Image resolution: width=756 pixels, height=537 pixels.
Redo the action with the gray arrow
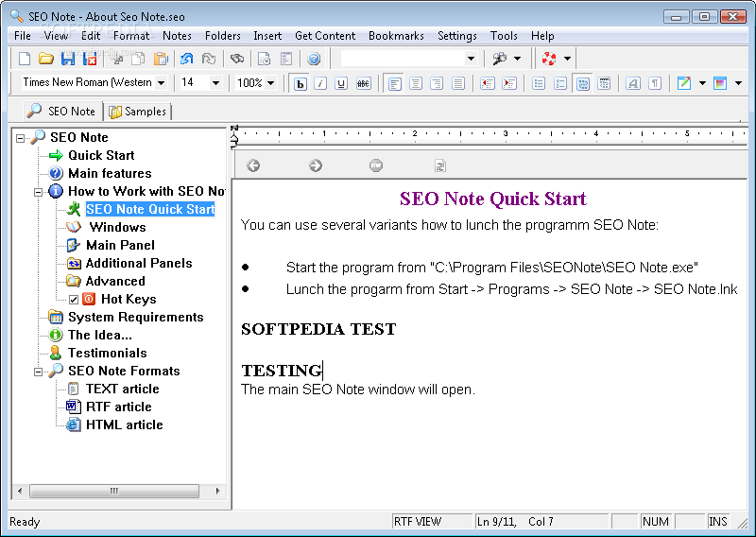pyautogui.click(x=208, y=59)
